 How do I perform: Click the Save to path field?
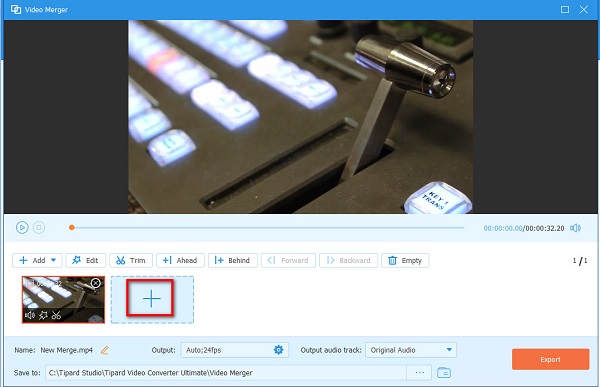click(x=226, y=372)
